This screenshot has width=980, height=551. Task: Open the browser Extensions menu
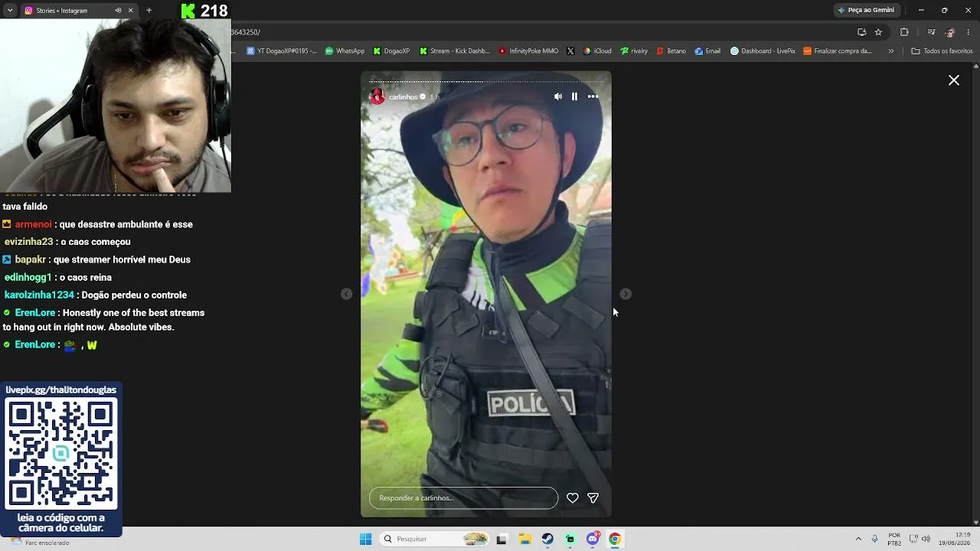click(x=904, y=32)
